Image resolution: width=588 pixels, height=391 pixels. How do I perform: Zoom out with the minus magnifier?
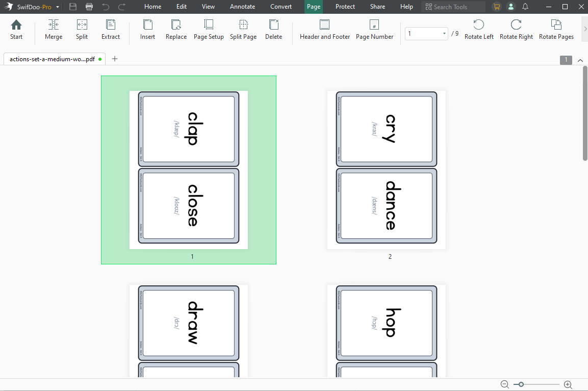(x=505, y=384)
